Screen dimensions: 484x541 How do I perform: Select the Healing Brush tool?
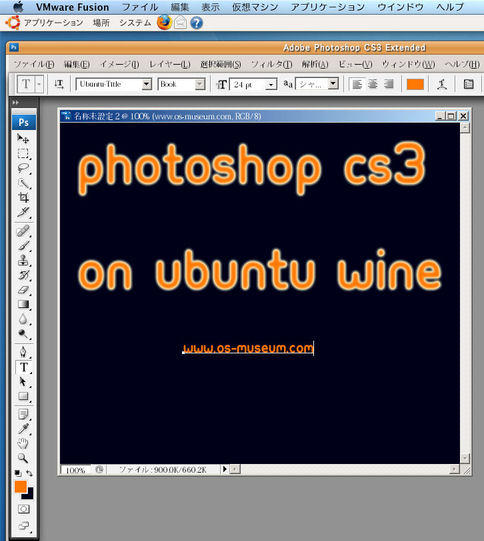tap(23, 231)
